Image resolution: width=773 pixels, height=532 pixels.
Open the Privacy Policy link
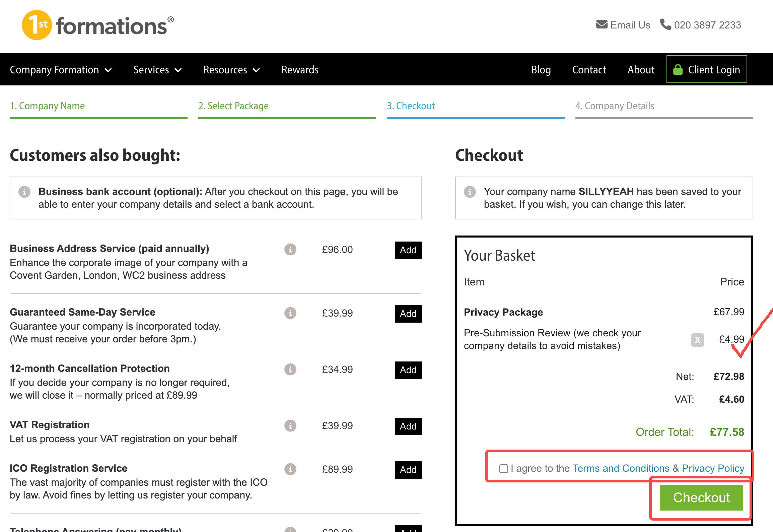click(x=713, y=468)
